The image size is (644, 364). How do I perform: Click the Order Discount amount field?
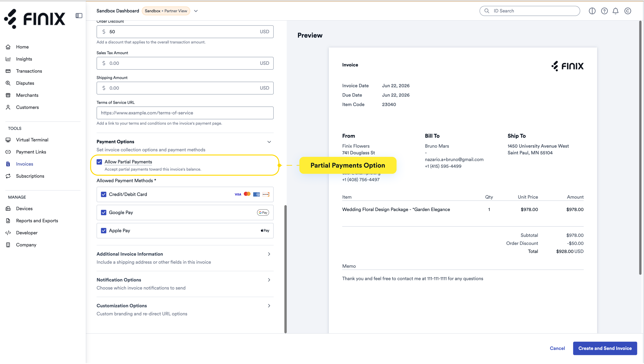click(x=185, y=31)
